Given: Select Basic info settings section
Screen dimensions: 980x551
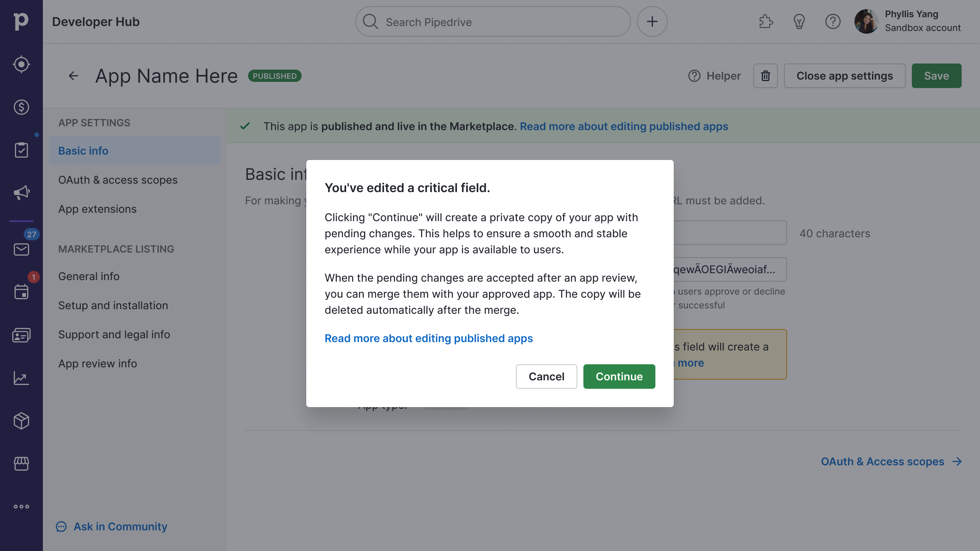Looking at the screenshot, I should [83, 150].
